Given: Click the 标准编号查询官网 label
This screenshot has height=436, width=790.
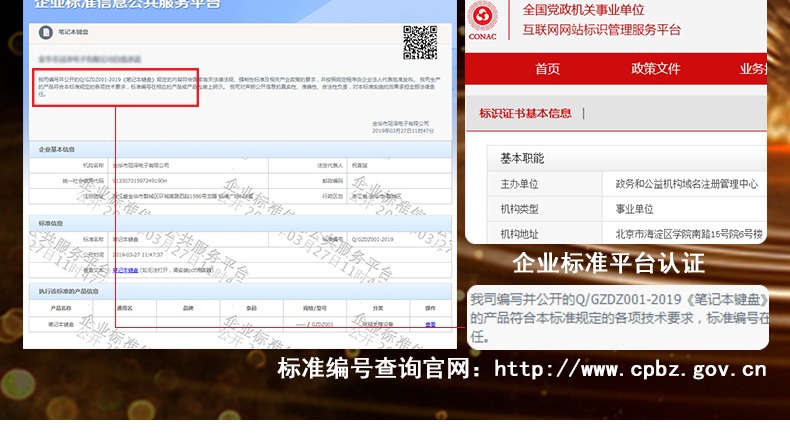Looking at the screenshot, I should click(373, 368).
